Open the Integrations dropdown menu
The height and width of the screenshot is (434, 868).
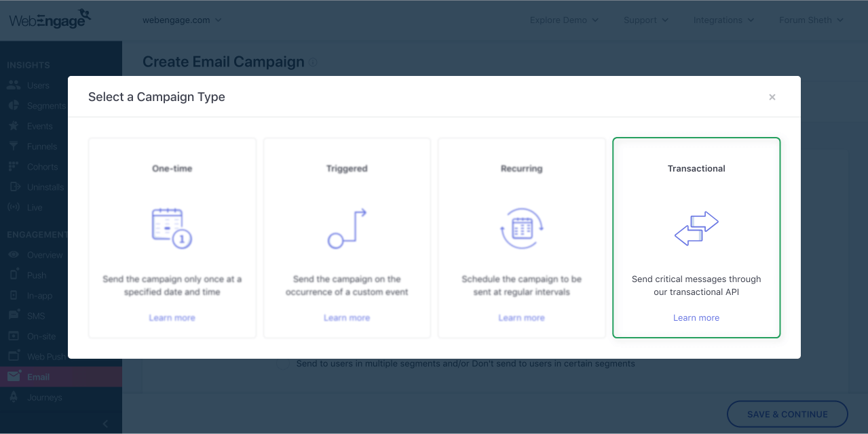click(723, 20)
